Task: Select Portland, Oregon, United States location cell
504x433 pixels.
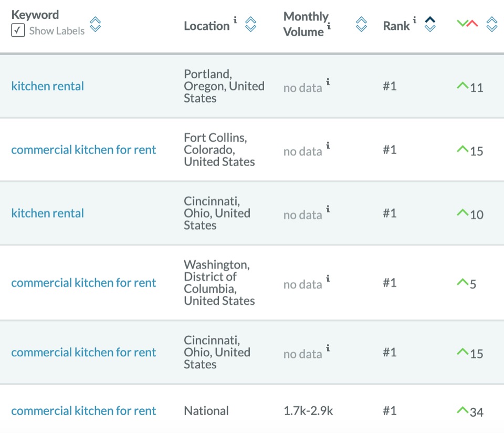Action: pyautogui.click(x=224, y=86)
